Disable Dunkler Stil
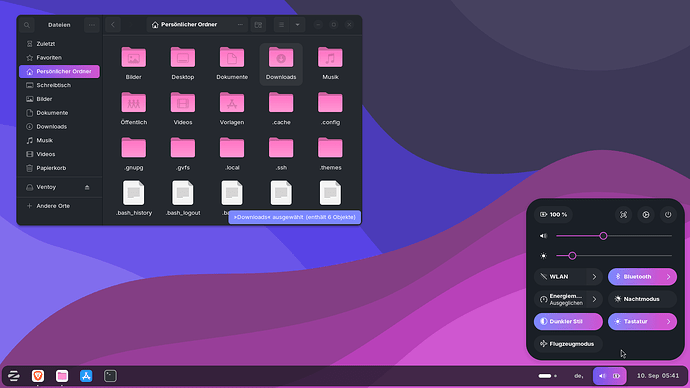The image size is (690, 388). point(568,322)
